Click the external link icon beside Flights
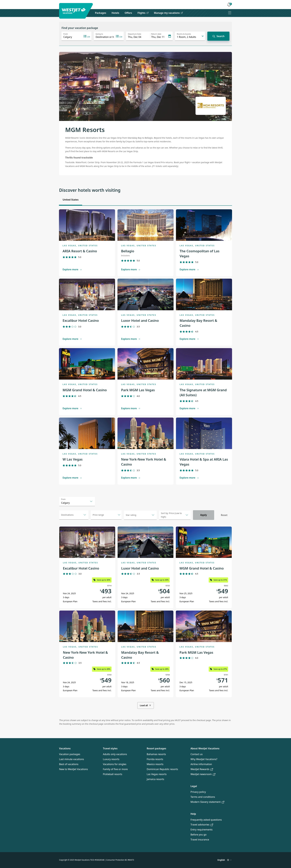This screenshot has height=868, width=291. pos(147,13)
